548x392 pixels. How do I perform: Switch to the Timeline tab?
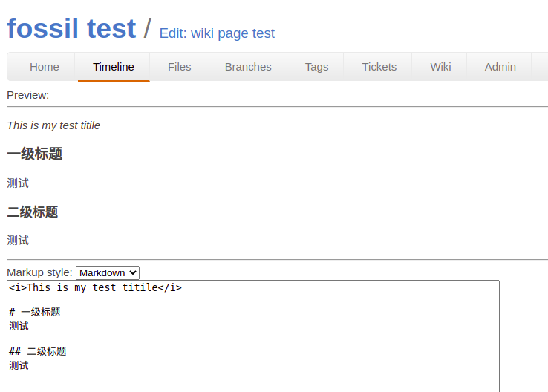(x=114, y=67)
